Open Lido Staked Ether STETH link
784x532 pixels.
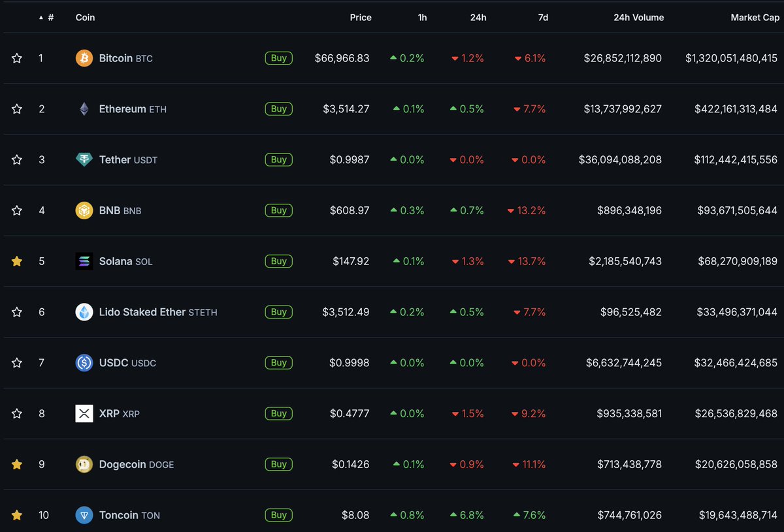[x=158, y=312]
